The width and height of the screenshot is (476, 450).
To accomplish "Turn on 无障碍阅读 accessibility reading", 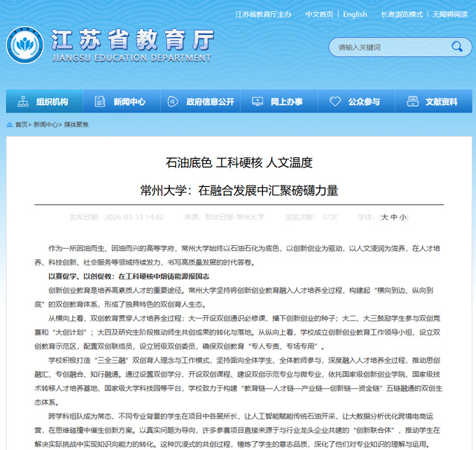I will click(x=449, y=14).
